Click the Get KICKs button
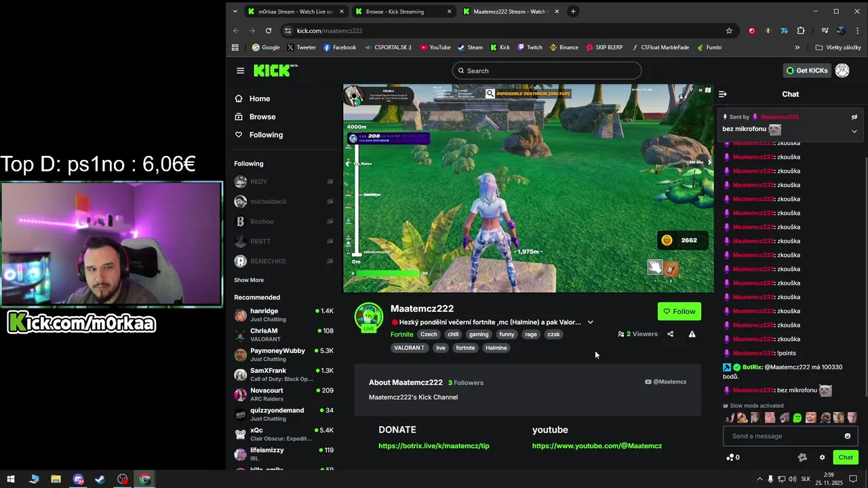 [807, 70]
